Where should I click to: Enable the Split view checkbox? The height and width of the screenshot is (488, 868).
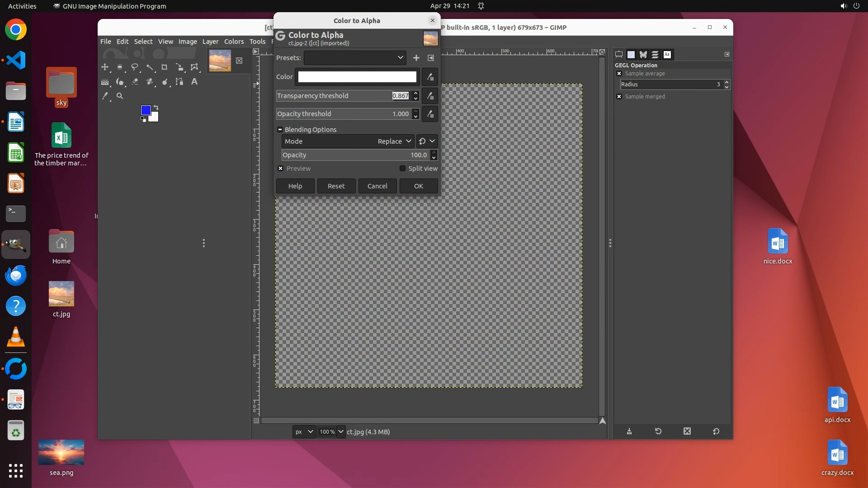(x=402, y=169)
